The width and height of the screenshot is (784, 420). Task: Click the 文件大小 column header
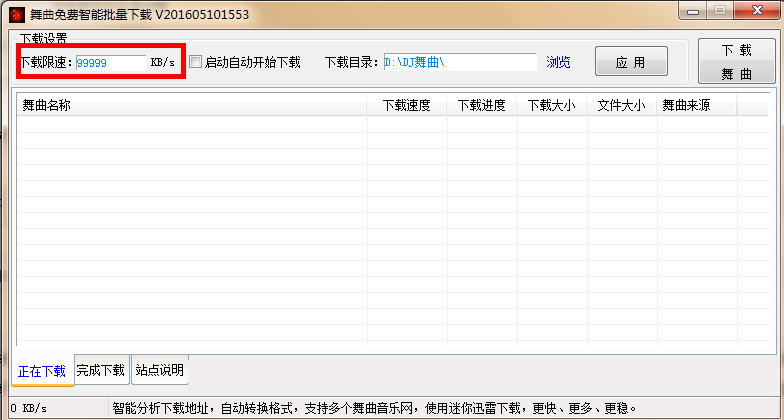coord(622,105)
